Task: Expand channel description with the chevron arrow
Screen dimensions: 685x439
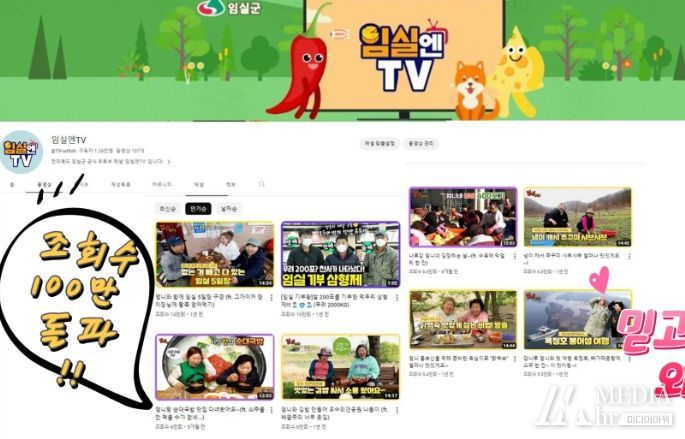Action: tap(169, 162)
